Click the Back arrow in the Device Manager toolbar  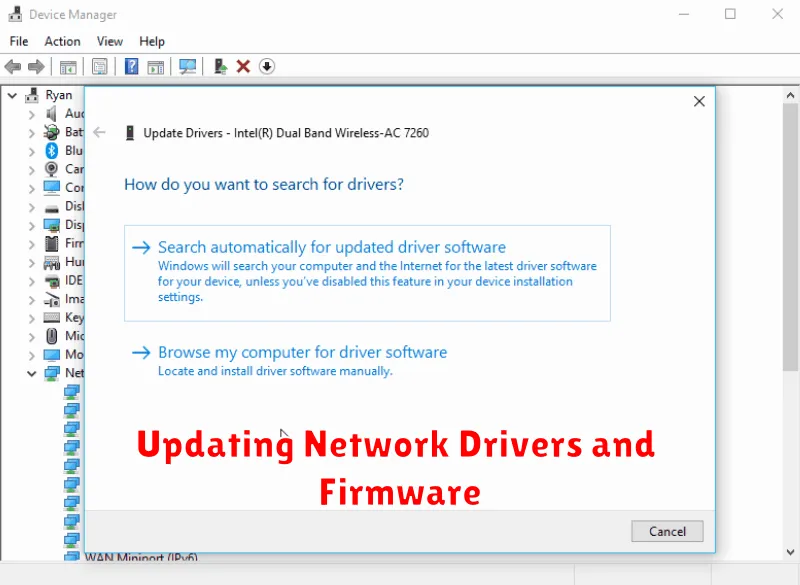[13, 66]
